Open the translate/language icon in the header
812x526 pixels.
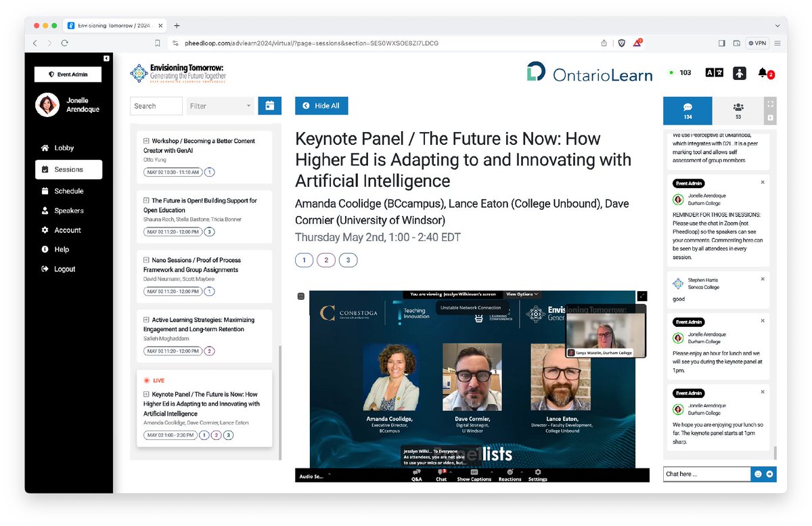pos(714,73)
